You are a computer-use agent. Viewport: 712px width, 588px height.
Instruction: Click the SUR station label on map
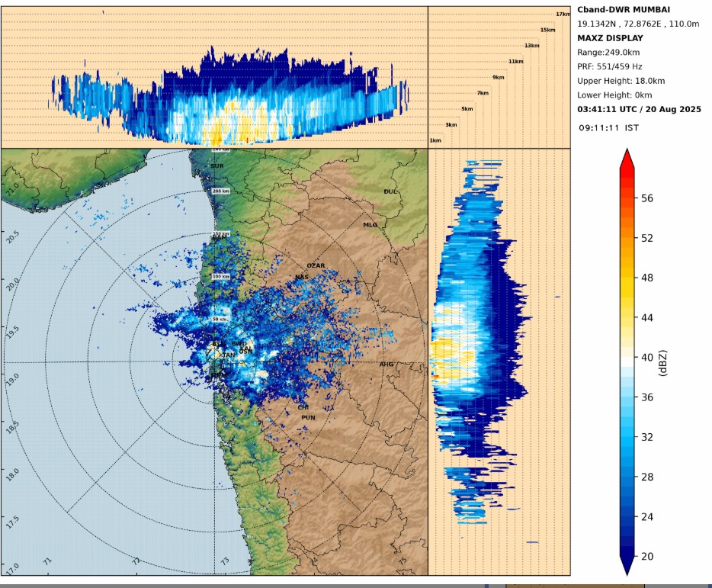pos(217,165)
